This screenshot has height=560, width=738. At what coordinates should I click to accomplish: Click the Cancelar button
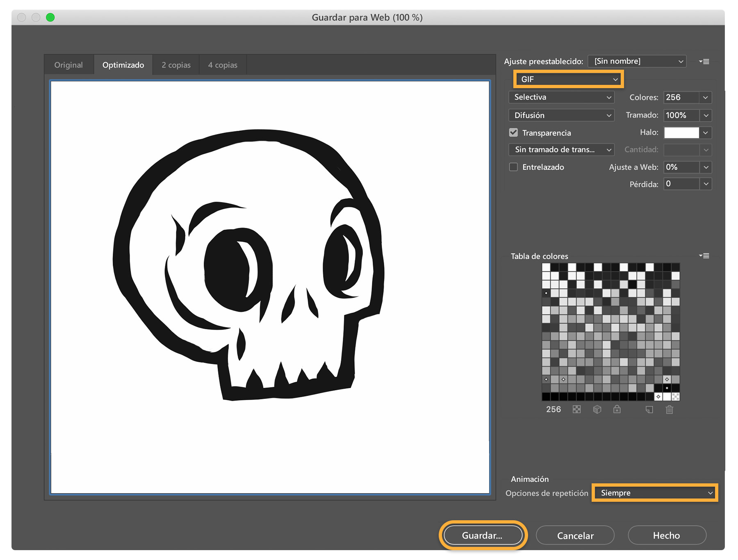575,535
